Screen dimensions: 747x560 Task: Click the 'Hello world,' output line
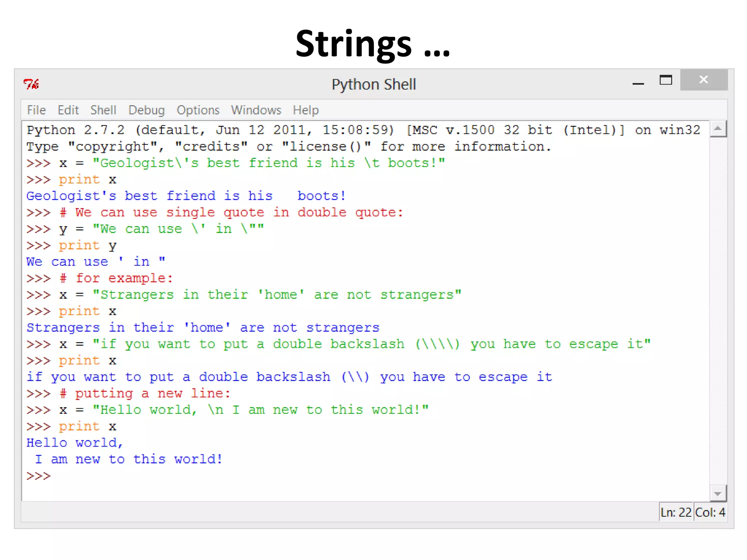pyautogui.click(x=75, y=443)
